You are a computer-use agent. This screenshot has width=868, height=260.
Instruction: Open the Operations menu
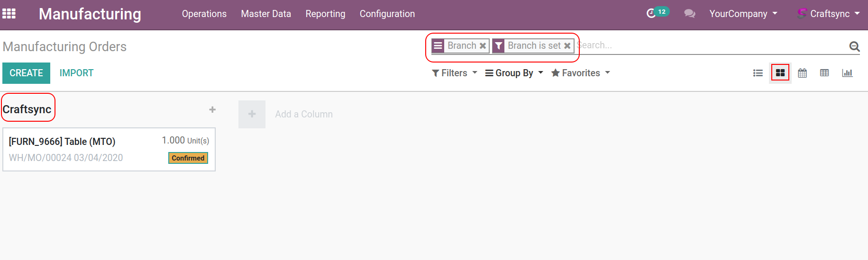[x=204, y=14]
